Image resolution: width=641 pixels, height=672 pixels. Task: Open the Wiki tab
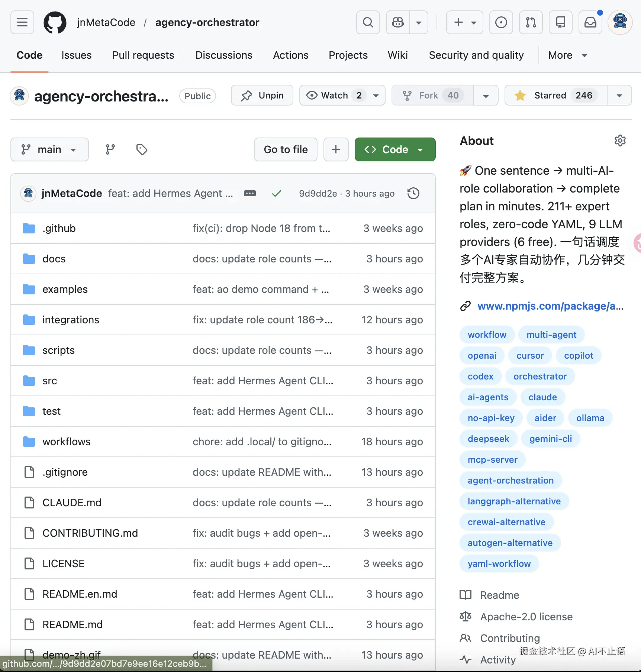click(398, 55)
